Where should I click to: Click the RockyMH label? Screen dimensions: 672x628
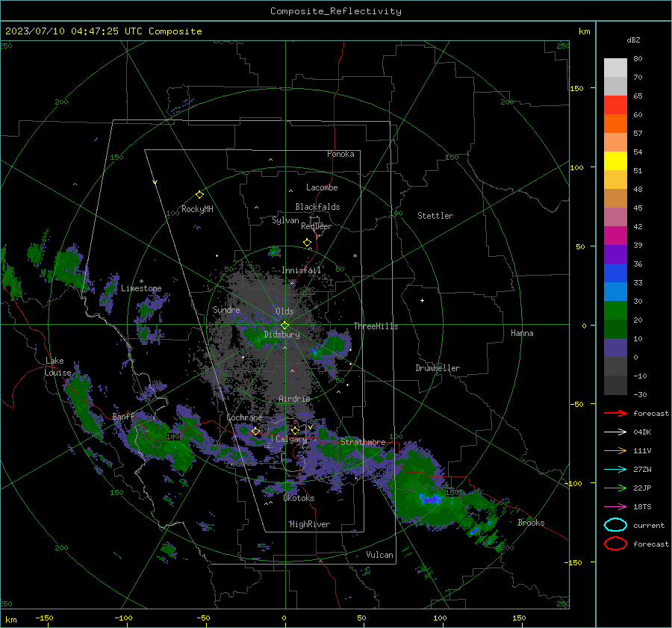[197, 209]
